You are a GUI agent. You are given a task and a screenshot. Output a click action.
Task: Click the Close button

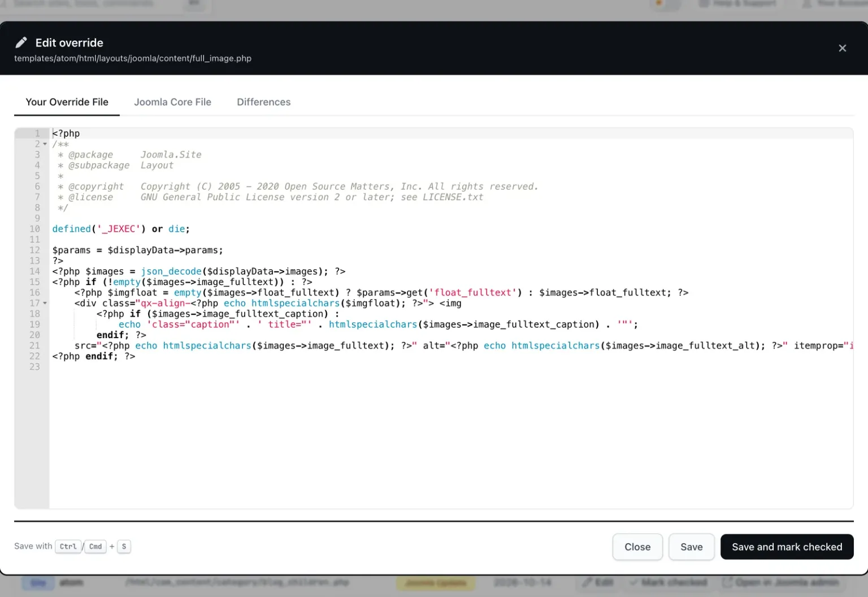[x=637, y=547]
